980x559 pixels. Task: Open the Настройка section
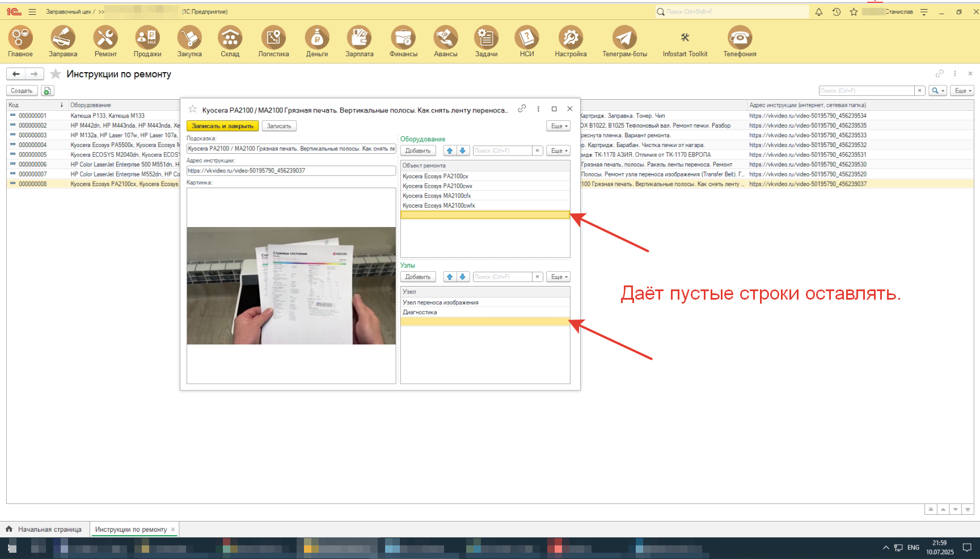[571, 42]
